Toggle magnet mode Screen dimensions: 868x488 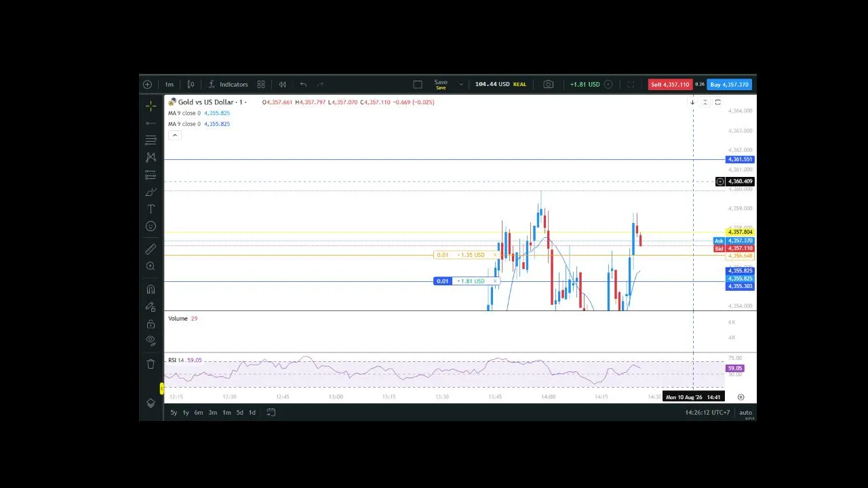coord(151,289)
